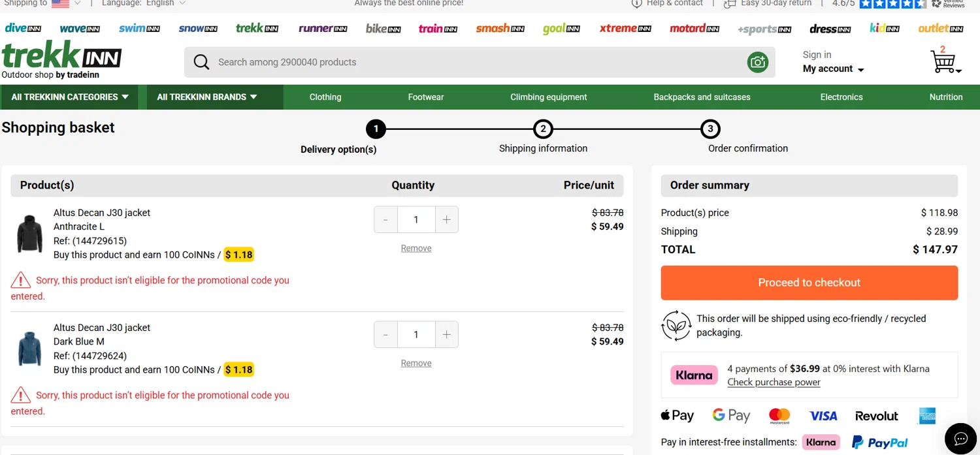This screenshot has height=455, width=980.
Task: Open Help & contact link
Action: coord(668,3)
